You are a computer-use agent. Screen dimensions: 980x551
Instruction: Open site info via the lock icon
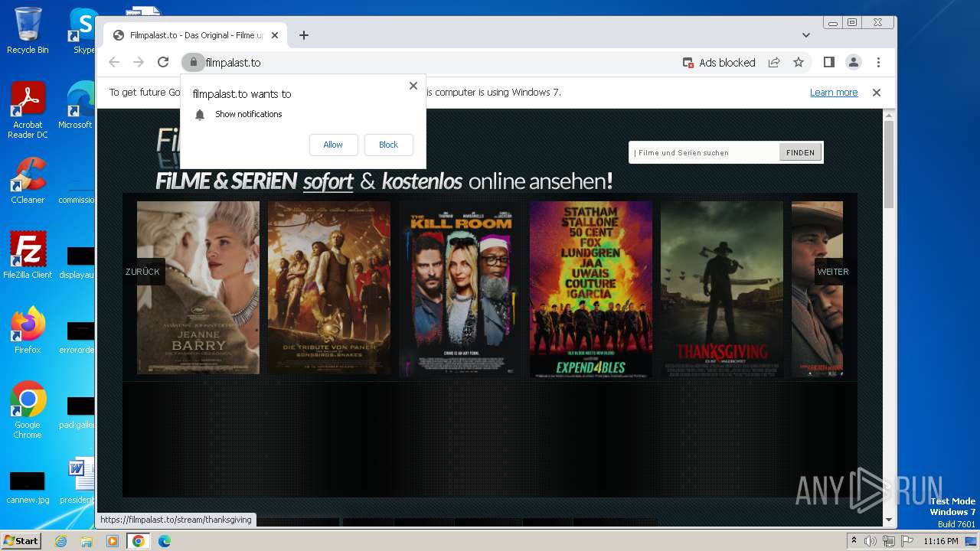[x=194, y=62]
